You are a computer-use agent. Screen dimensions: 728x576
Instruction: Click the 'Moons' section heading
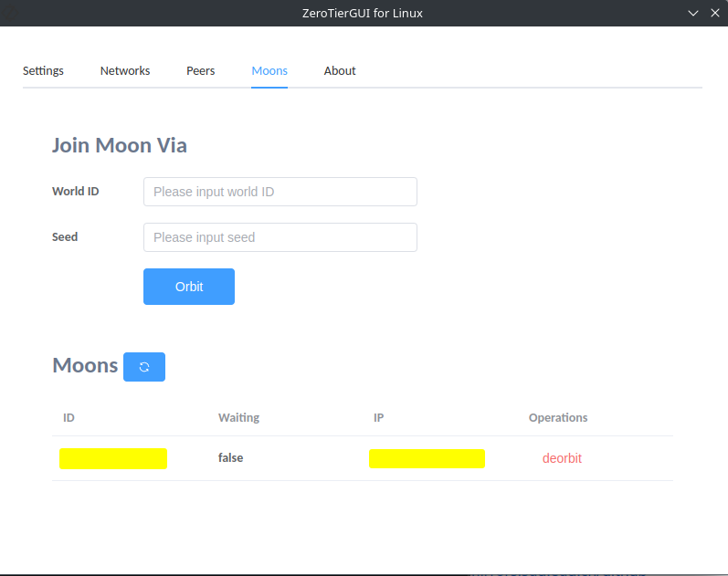[x=85, y=365]
